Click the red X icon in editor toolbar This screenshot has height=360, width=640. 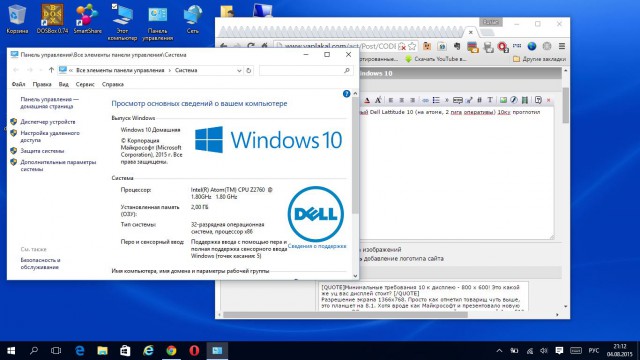[x=549, y=100]
